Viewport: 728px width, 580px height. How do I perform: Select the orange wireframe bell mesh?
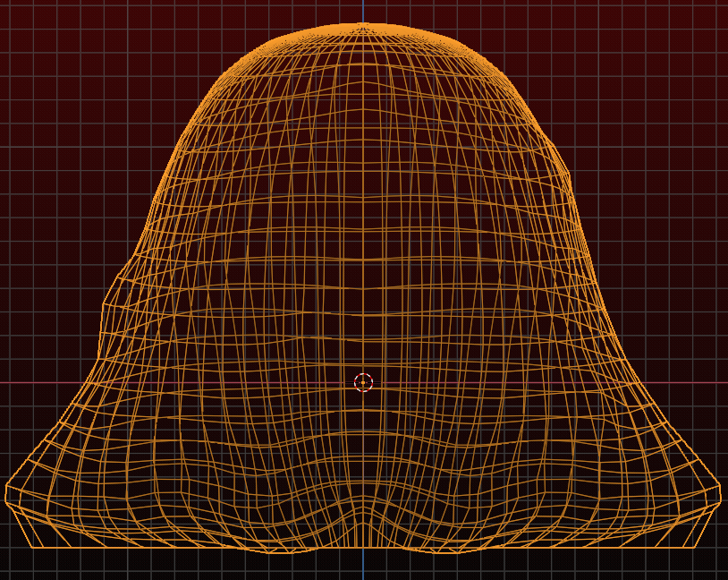363,288
